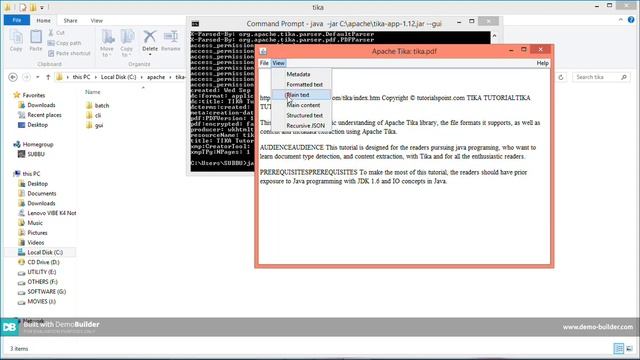Go up one folder level arrow
This screenshot has width=640, height=360.
(48, 77)
